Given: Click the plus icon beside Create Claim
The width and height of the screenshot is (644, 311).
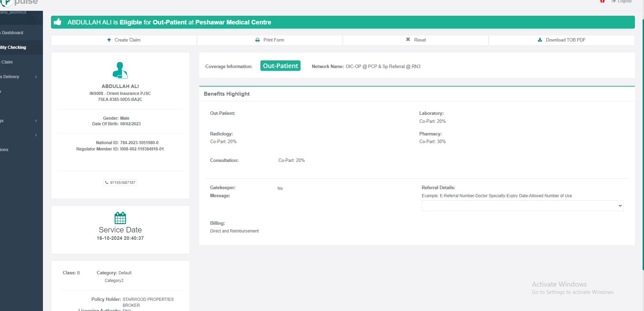Looking at the screenshot, I should click(109, 40).
